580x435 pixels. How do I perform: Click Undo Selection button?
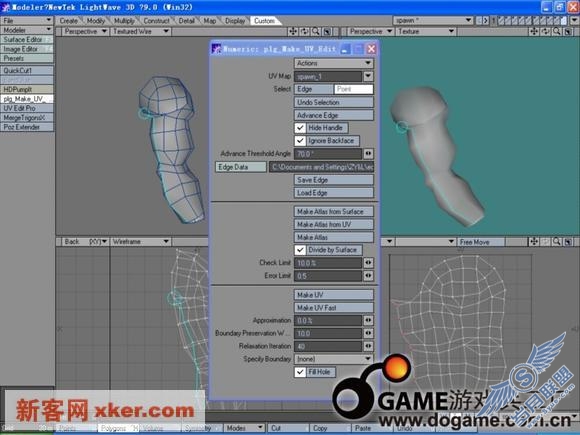334,102
